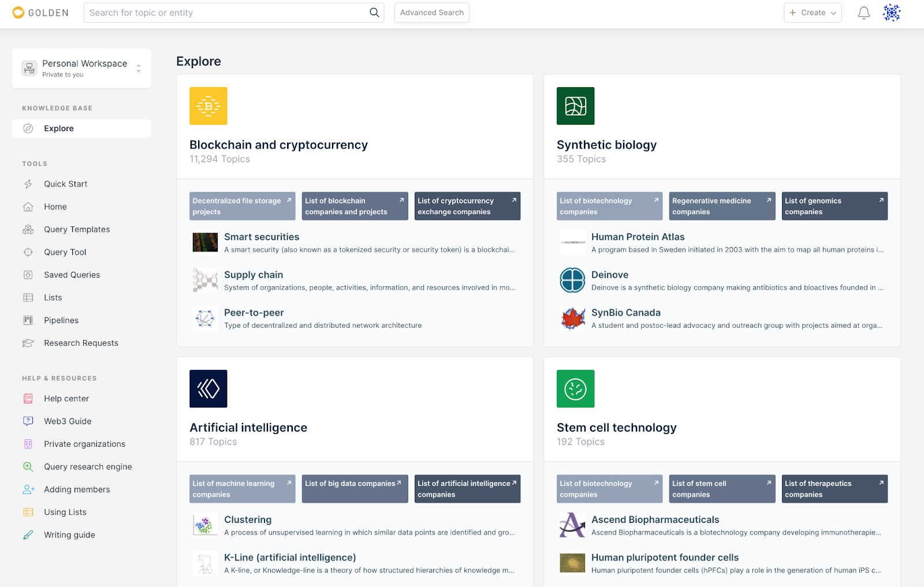Open List of big data companies

click(x=355, y=489)
